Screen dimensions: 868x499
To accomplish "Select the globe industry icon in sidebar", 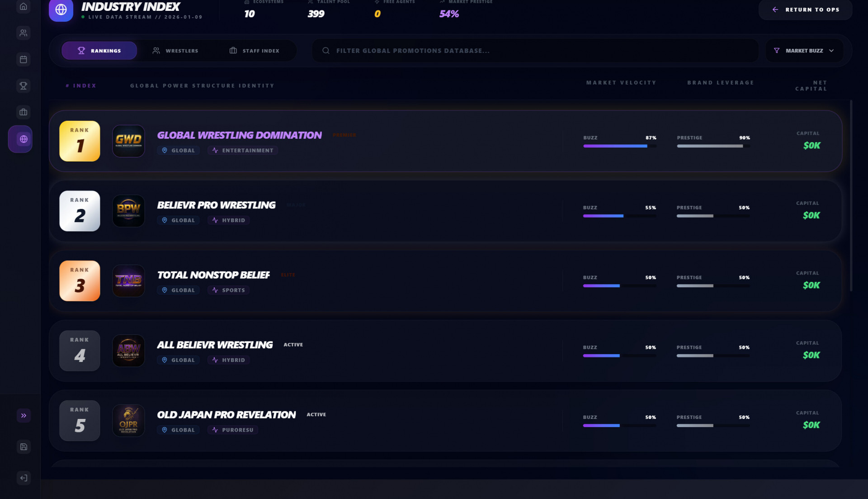I will pyautogui.click(x=24, y=139).
